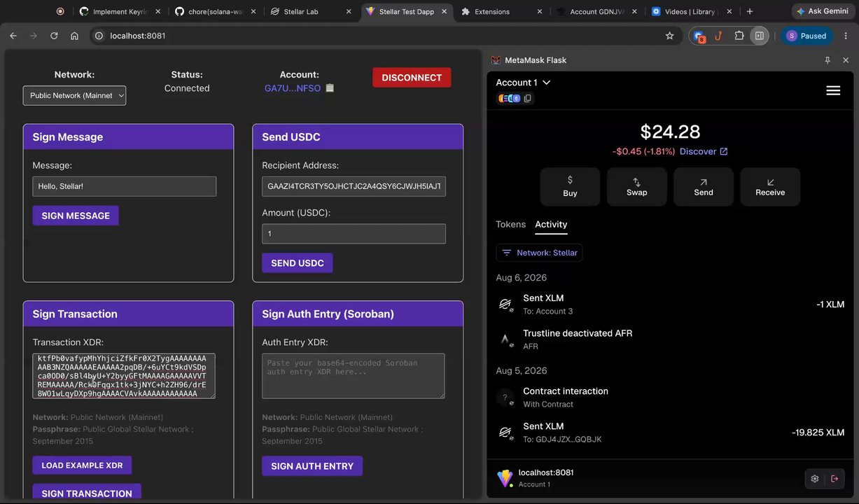This screenshot has width=859, height=504.
Task: Open a new browser tab
Action: click(750, 11)
